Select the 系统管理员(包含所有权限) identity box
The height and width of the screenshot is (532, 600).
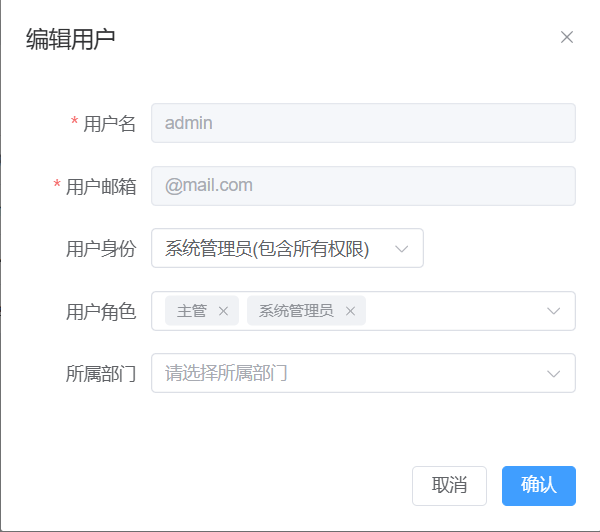pyautogui.click(x=287, y=248)
